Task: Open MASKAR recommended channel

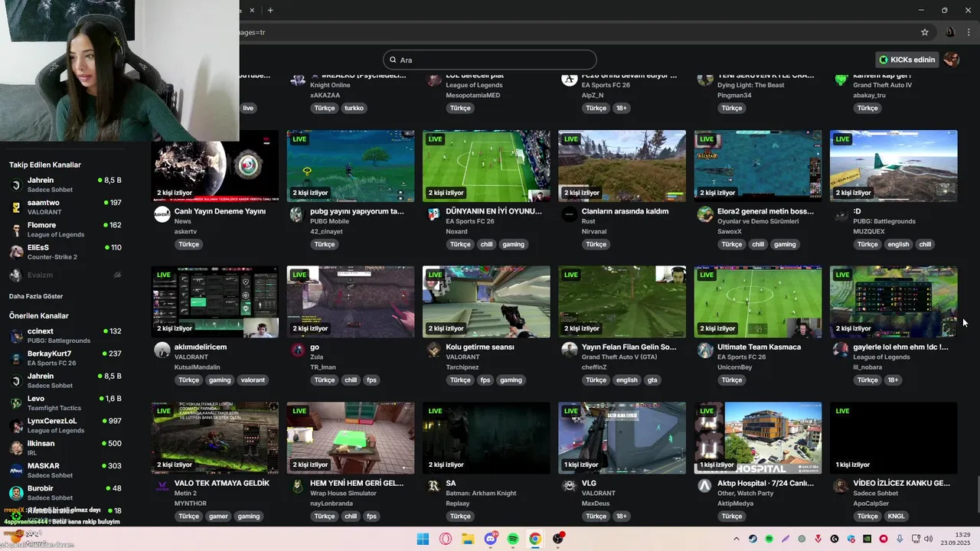Action: pyautogui.click(x=65, y=470)
